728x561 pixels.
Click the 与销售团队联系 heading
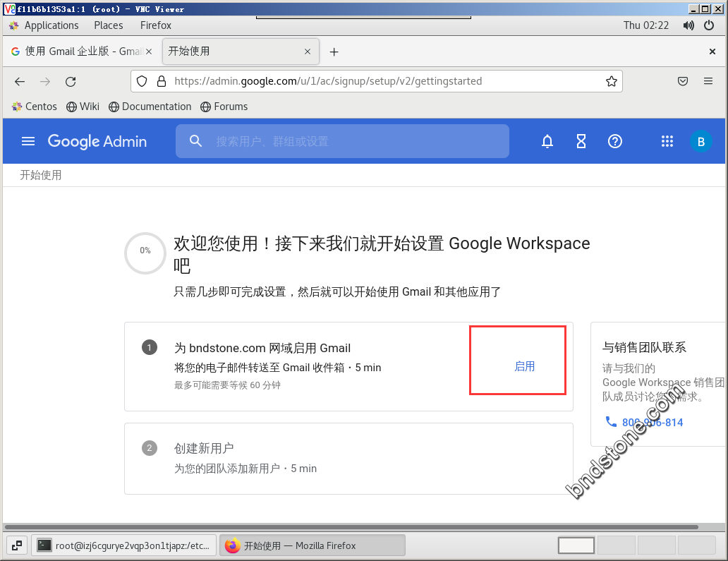[644, 347]
